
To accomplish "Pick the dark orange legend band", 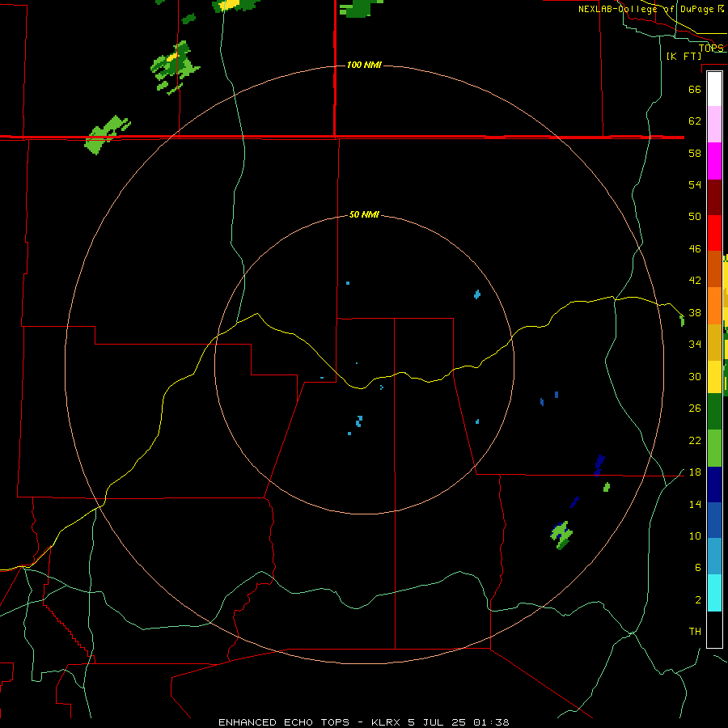I will 714,269.
